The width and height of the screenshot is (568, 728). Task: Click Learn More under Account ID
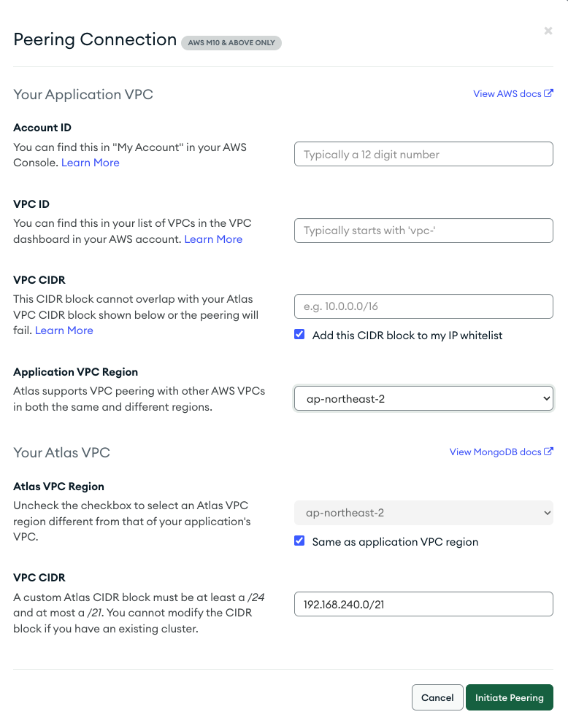(x=91, y=163)
